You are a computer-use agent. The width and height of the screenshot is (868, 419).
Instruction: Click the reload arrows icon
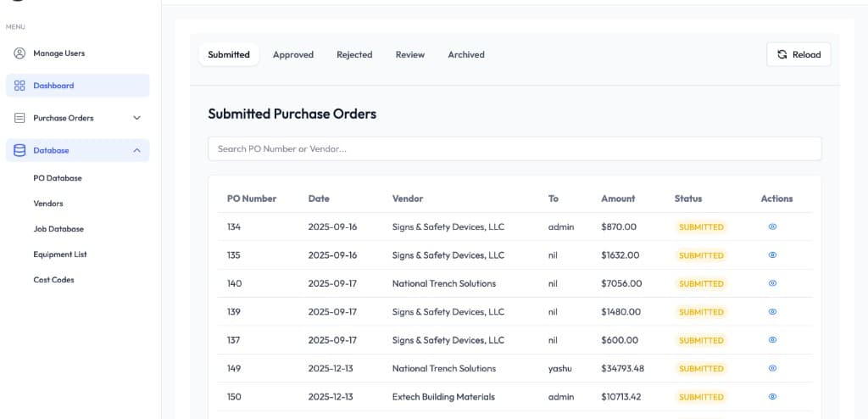(782, 54)
